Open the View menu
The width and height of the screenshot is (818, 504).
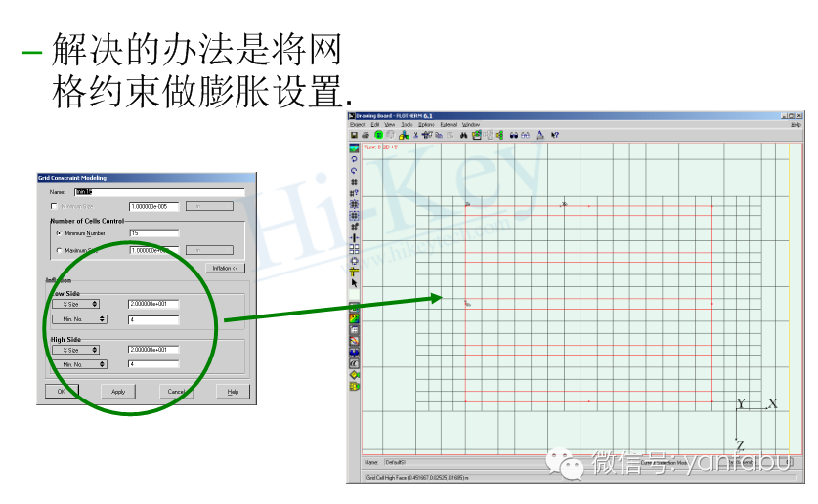point(390,125)
